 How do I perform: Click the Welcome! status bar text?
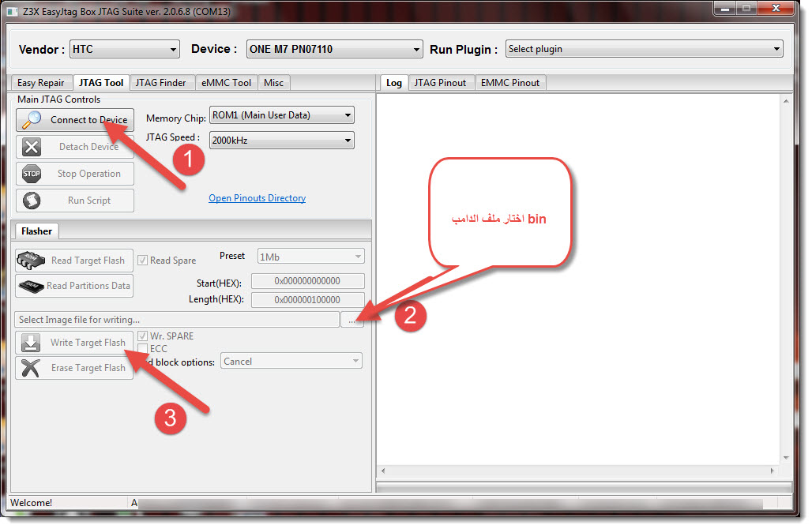(31, 503)
